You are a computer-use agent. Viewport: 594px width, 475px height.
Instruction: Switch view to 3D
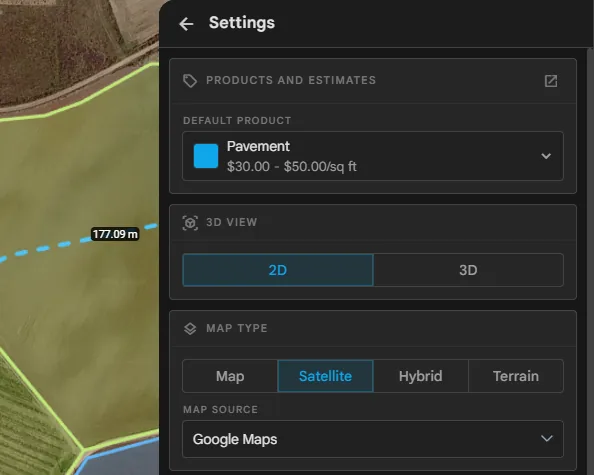(x=468, y=270)
